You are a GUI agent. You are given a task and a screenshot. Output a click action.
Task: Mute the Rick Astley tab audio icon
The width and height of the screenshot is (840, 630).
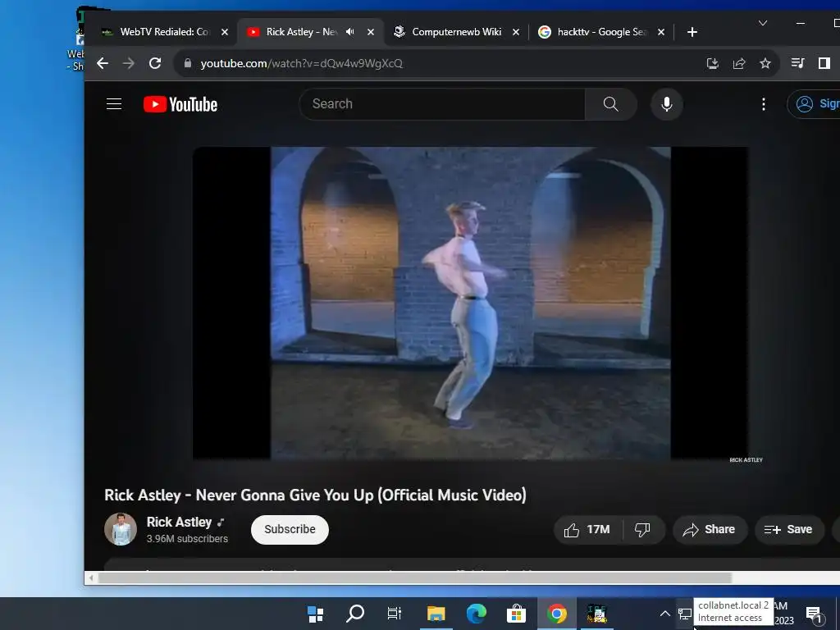pyautogui.click(x=349, y=32)
